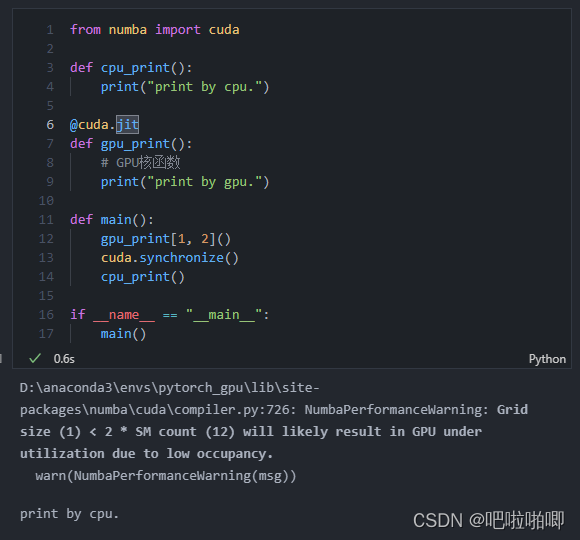Click line number 6 in gutter

[50, 125]
